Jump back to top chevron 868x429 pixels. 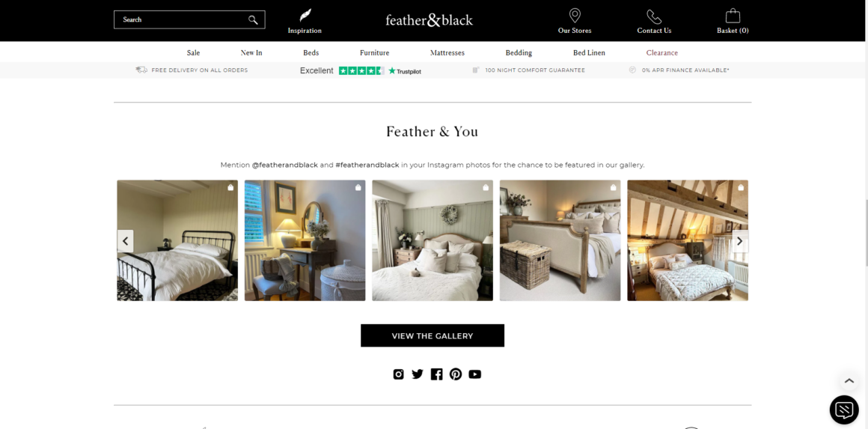pyautogui.click(x=849, y=381)
